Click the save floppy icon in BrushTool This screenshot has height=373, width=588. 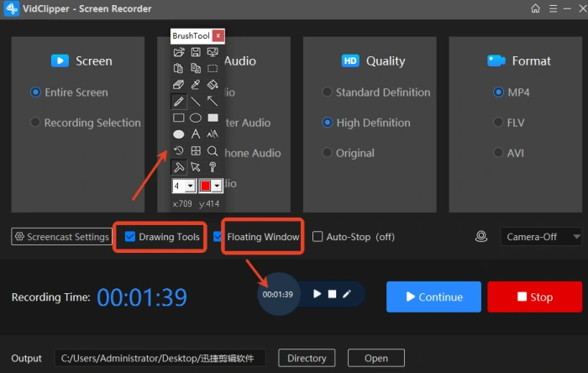pyautogui.click(x=196, y=52)
